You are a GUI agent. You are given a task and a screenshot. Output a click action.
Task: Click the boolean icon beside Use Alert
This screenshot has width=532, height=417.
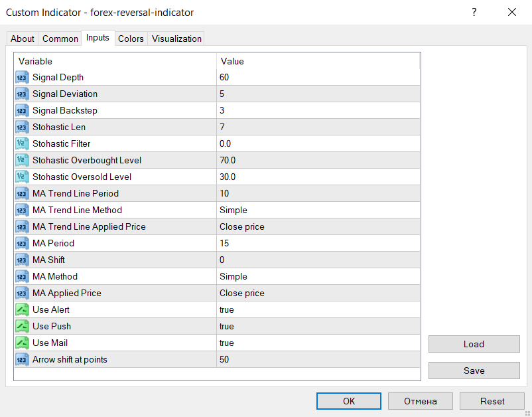pos(21,310)
